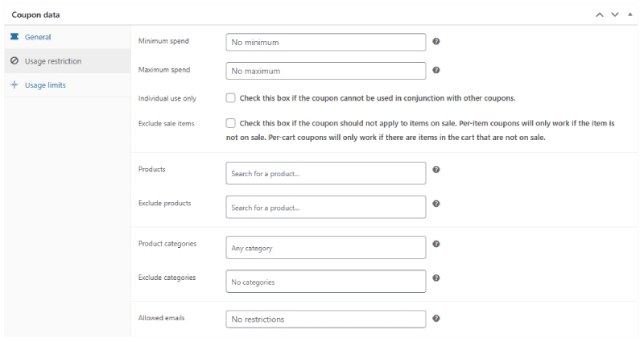Viewport: 644px width, 342px height.
Task: Open the Products search box
Action: point(325,173)
